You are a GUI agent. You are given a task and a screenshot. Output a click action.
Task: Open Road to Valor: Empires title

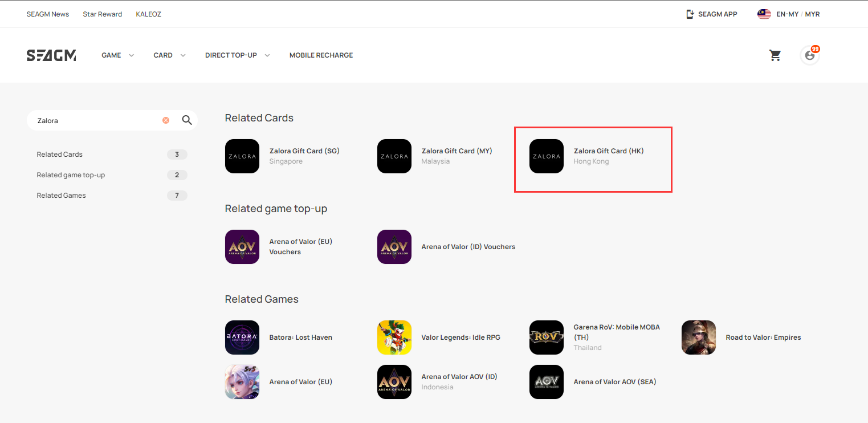(x=763, y=337)
